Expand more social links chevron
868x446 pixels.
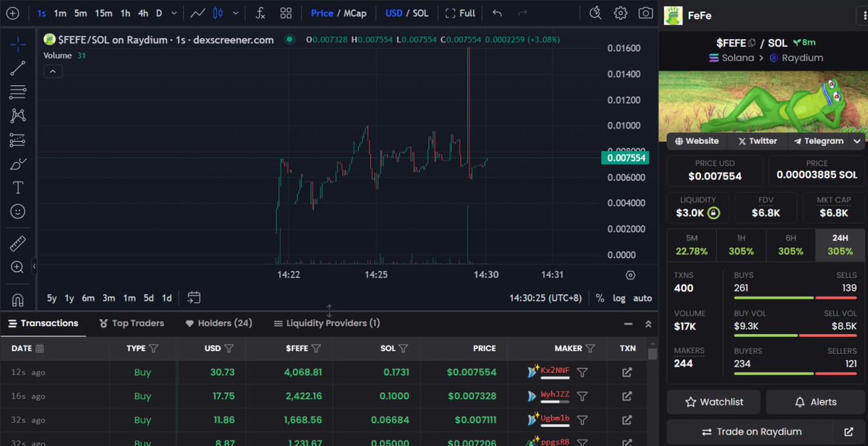coord(857,142)
